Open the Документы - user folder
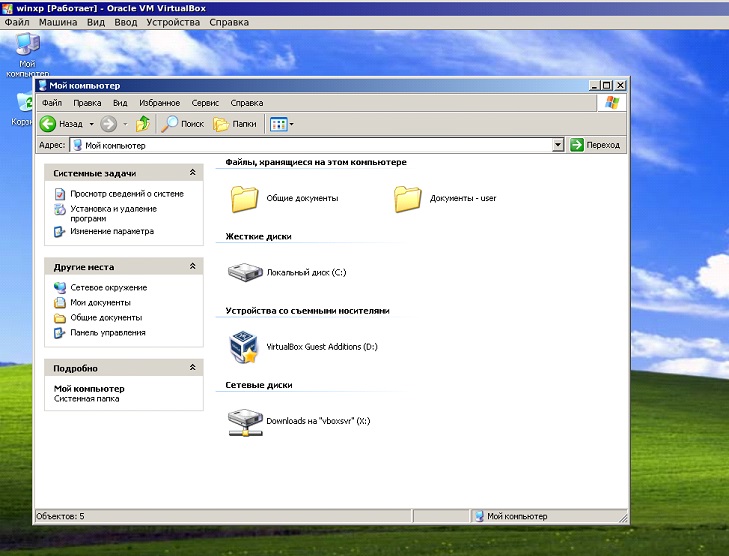 (408, 198)
